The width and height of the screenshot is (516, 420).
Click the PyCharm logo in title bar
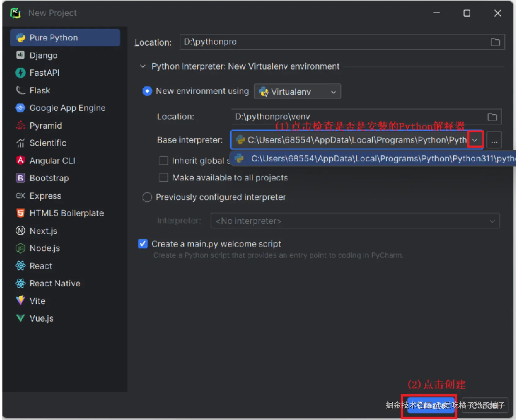click(16, 13)
